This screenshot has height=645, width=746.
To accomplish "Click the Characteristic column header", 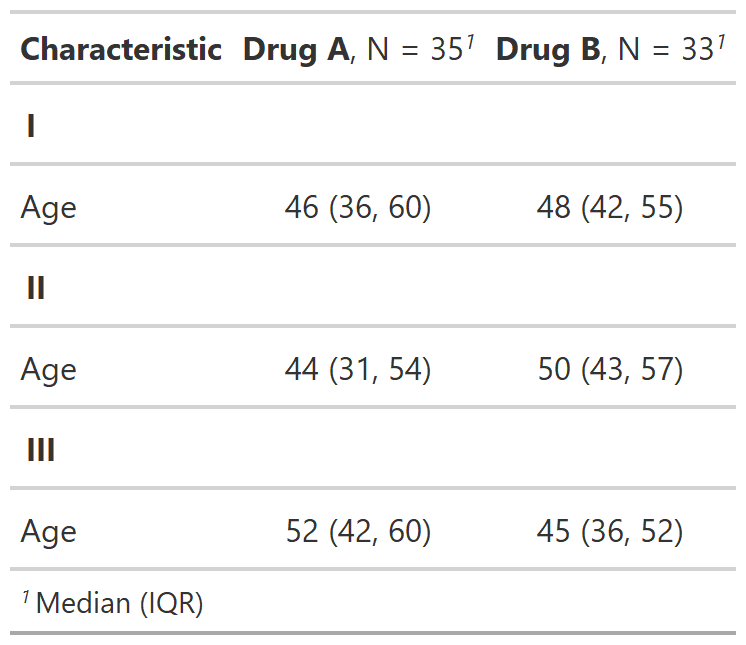I will (x=121, y=49).
